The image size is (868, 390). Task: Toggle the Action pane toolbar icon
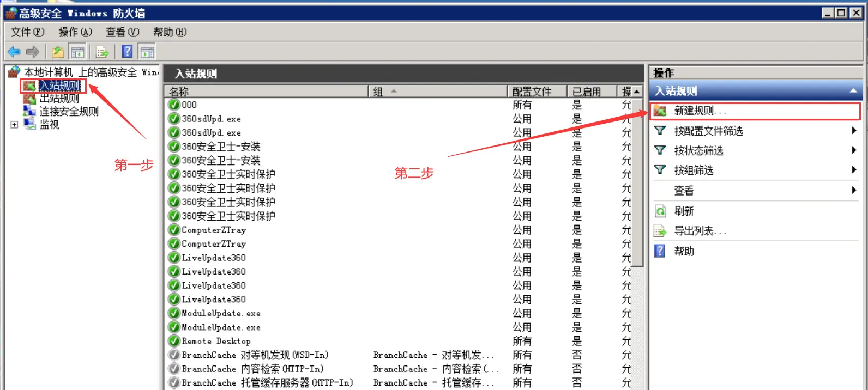point(147,52)
